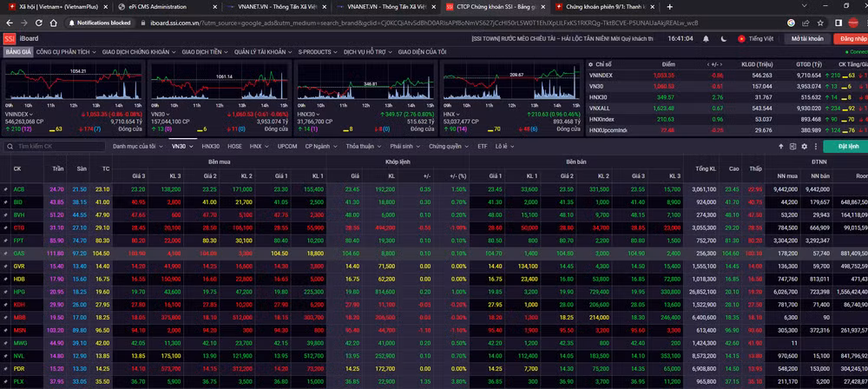Pin the GAS stock row

[6, 254]
